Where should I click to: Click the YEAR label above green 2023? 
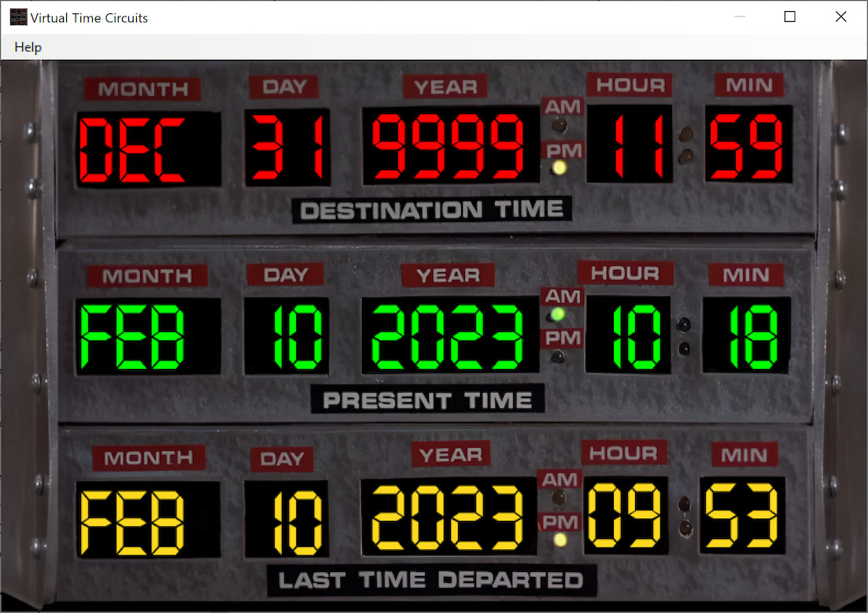(448, 275)
